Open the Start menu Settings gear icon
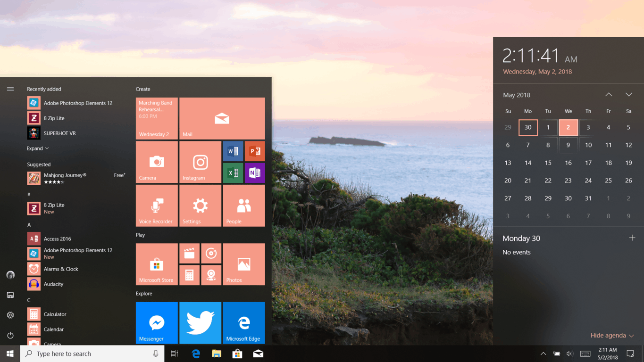This screenshot has width=644, height=362. pos(10,315)
